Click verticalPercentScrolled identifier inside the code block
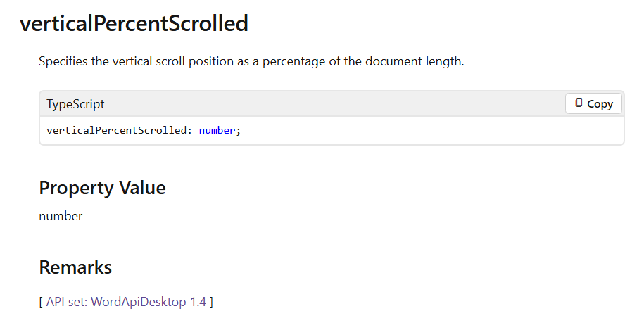The width and height of the screenshot is (644, 318). pyautogui.click(x=116, y=130)
